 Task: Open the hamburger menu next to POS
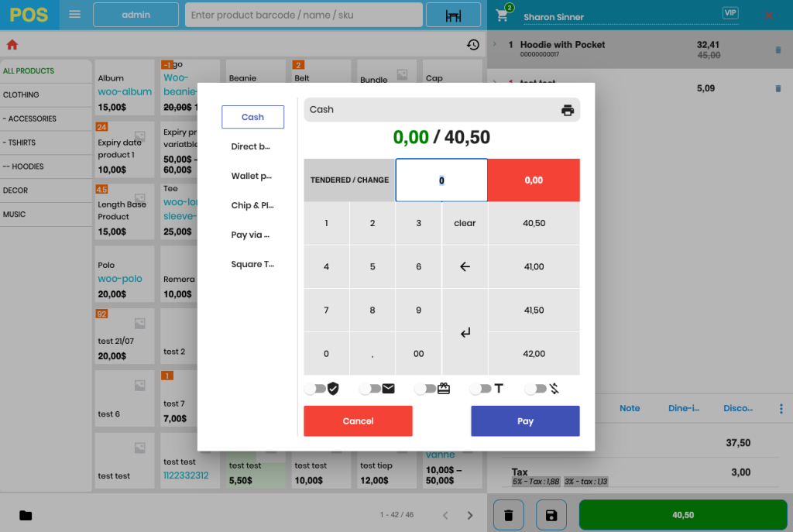coord(75,15)
